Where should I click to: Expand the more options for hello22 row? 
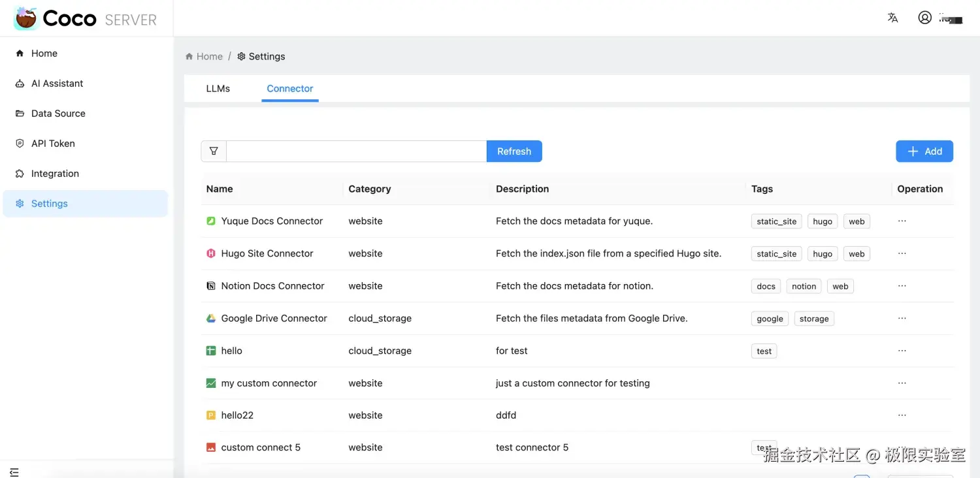[902, 415]
